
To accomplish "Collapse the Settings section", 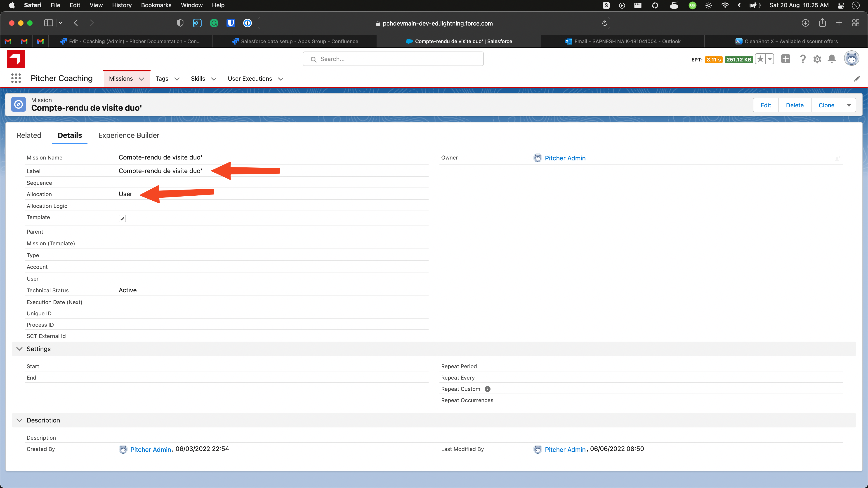I will coord(19,349).
